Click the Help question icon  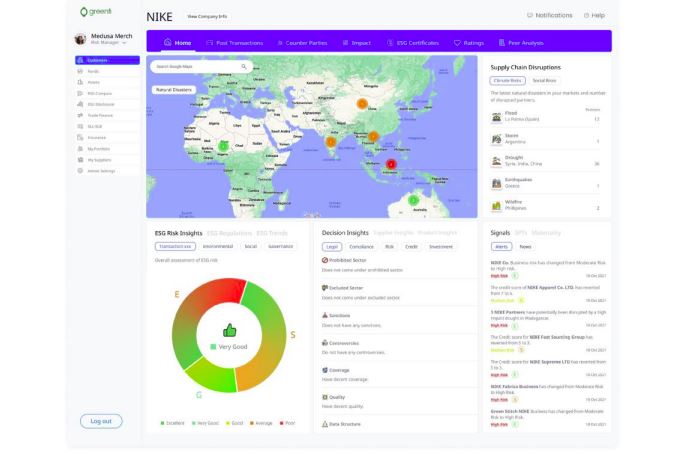586,15
